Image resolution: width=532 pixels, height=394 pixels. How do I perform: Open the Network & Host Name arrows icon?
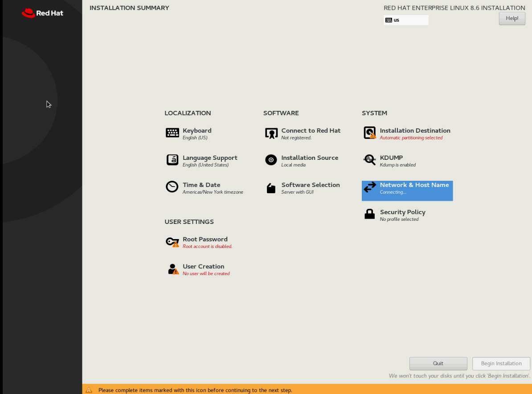(x=370, y=187)
